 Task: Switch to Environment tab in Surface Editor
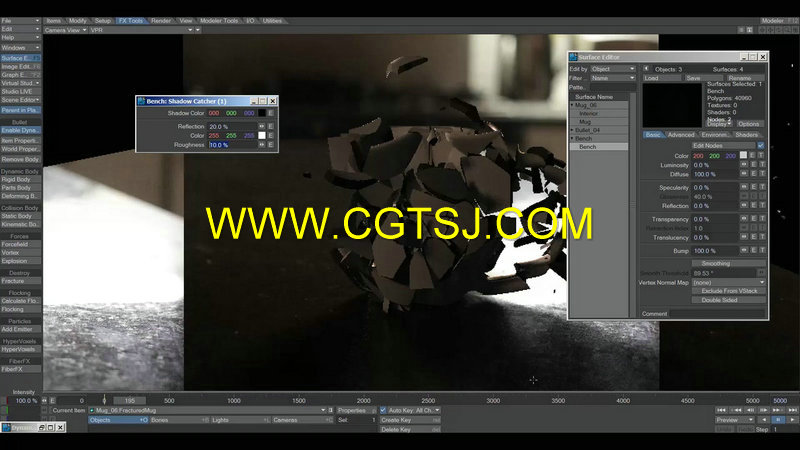pos(714,135)
